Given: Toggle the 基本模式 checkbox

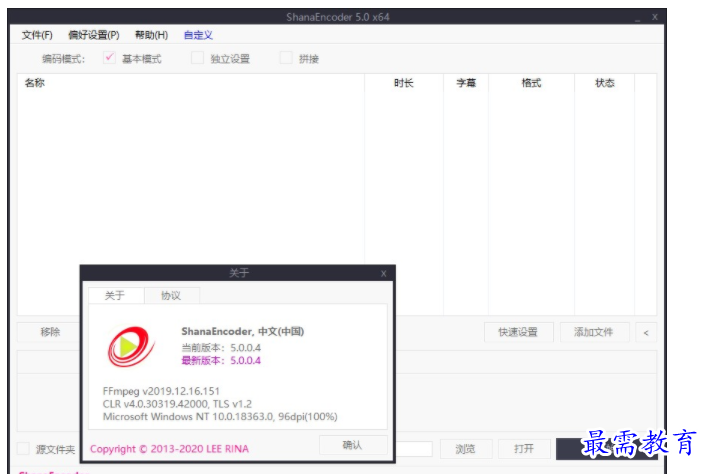Looking at the screenshot, I should pos(109,58).
